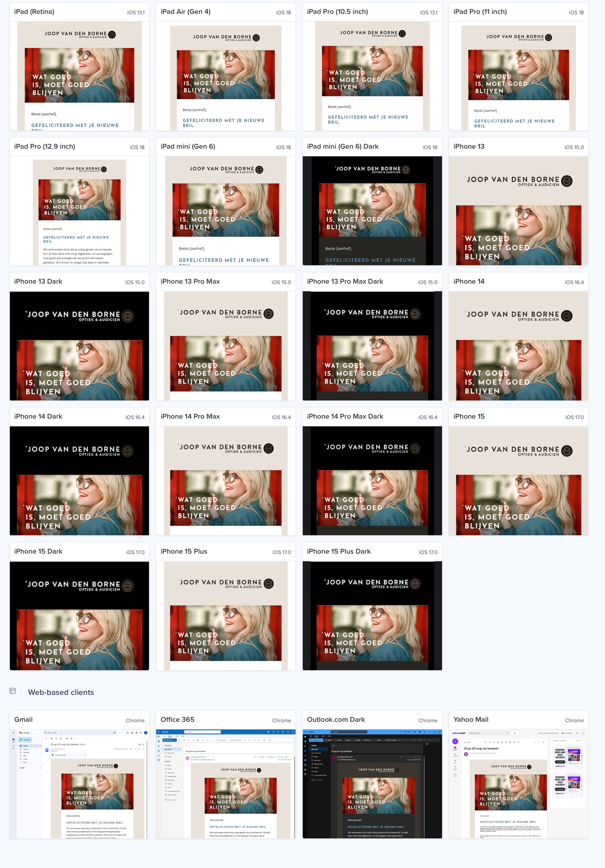
Task: Select the 'iPad Pro (10.5 inch)' title text
Action: pyautogui.click(x=338, y=12)
